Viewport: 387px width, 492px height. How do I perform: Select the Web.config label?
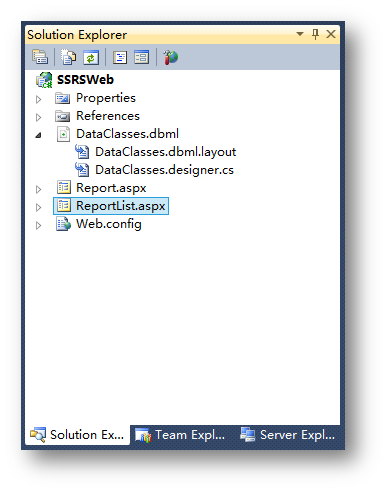click(x=109, y=224)
